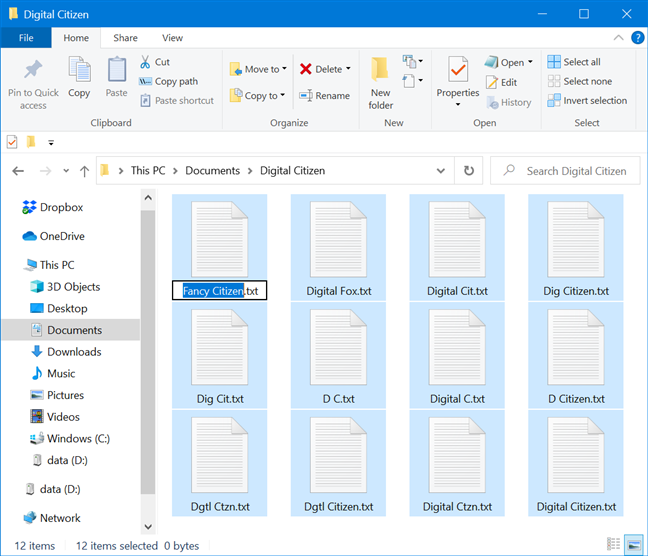Screen dimensions: 648x556
Task: Click the red Delete X icon
Action: point(305,69)
